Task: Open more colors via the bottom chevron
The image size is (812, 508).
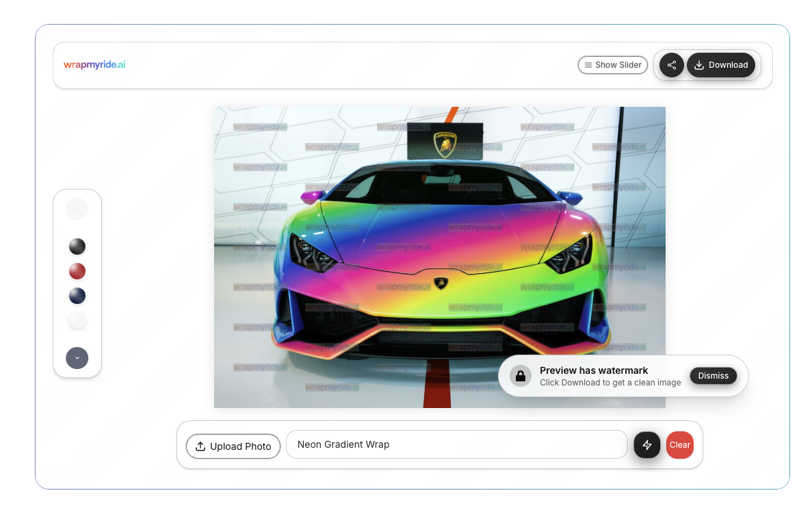Action: 77,357
